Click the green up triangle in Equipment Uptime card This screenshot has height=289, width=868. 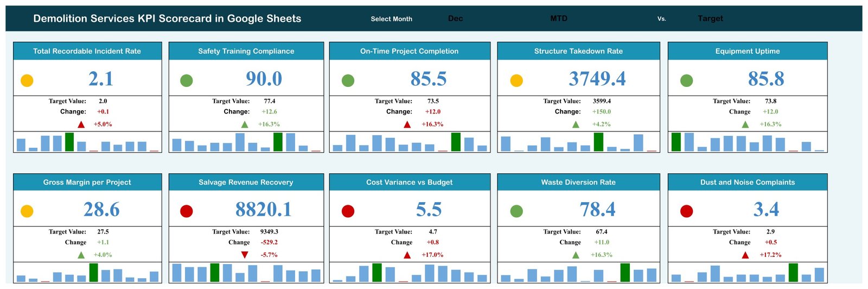745,124
